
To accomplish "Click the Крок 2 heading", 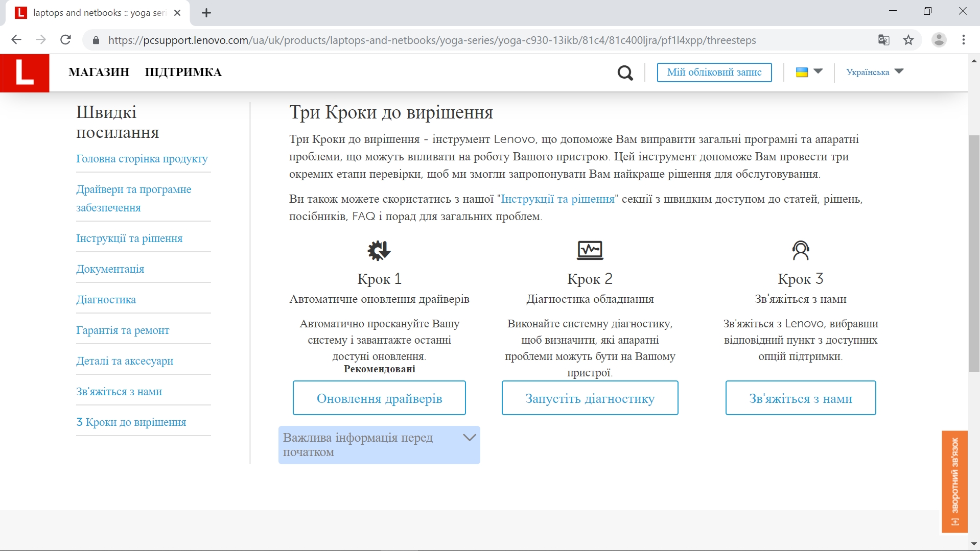I will coord(590,279).
